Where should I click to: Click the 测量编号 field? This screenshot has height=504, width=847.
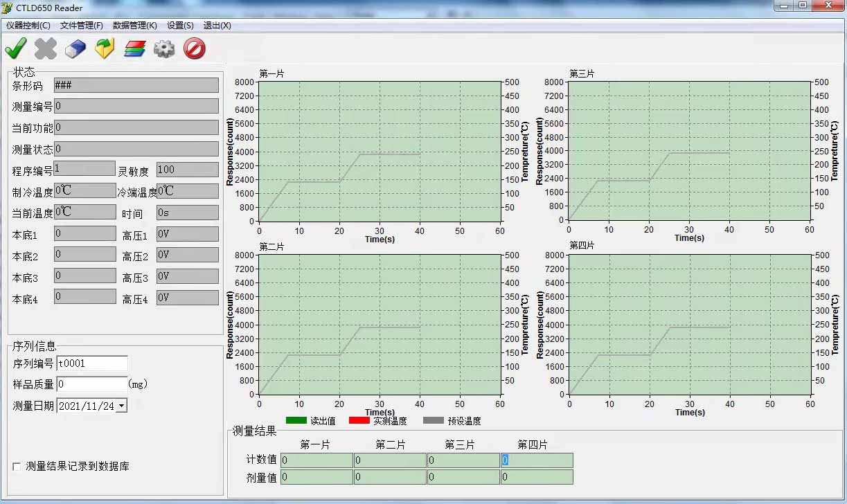click(136, 106)
